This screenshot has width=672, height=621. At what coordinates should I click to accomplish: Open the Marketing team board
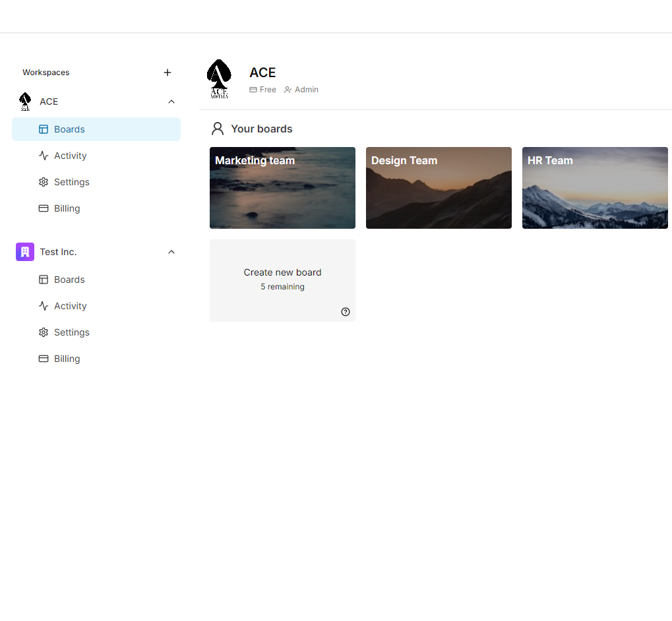click(x=282, y=188)
